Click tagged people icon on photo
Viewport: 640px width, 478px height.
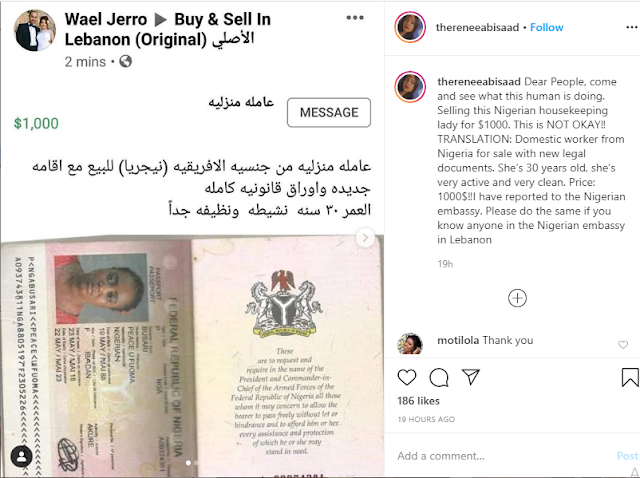[x=21, y=456]
